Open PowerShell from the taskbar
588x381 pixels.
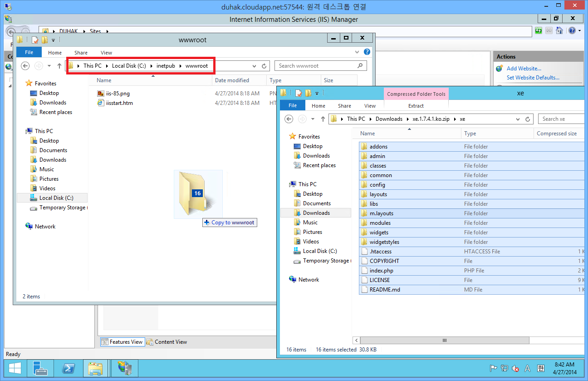point(68,368)
